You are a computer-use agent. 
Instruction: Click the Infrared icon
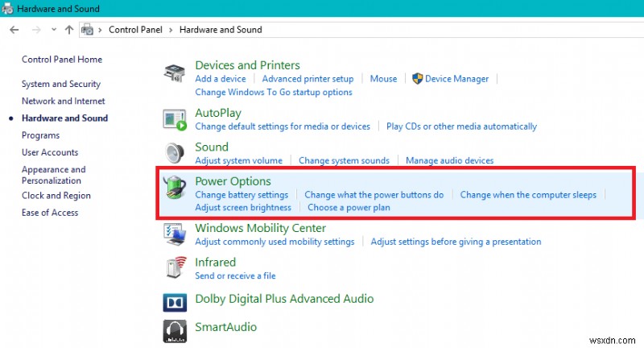click(175, 268)
